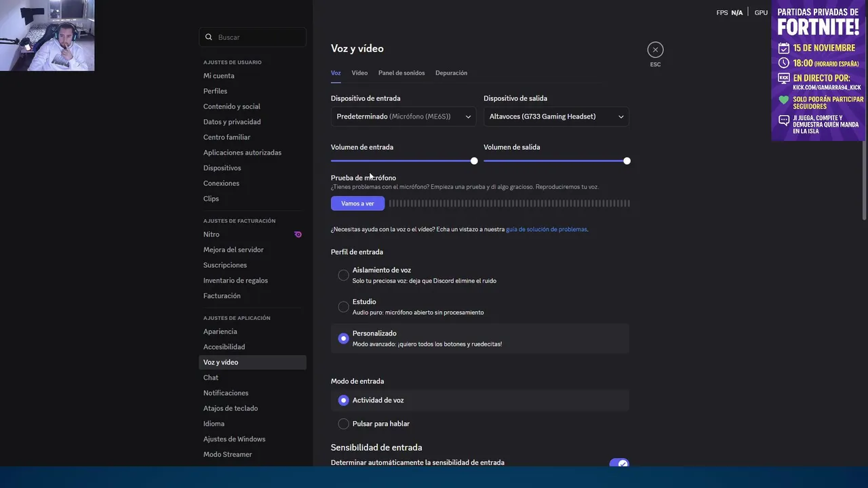Click the Nitro badge icon in sidebar
This screenshot has height=488, width=868.
pyautogui.click(x=298, y=235)
